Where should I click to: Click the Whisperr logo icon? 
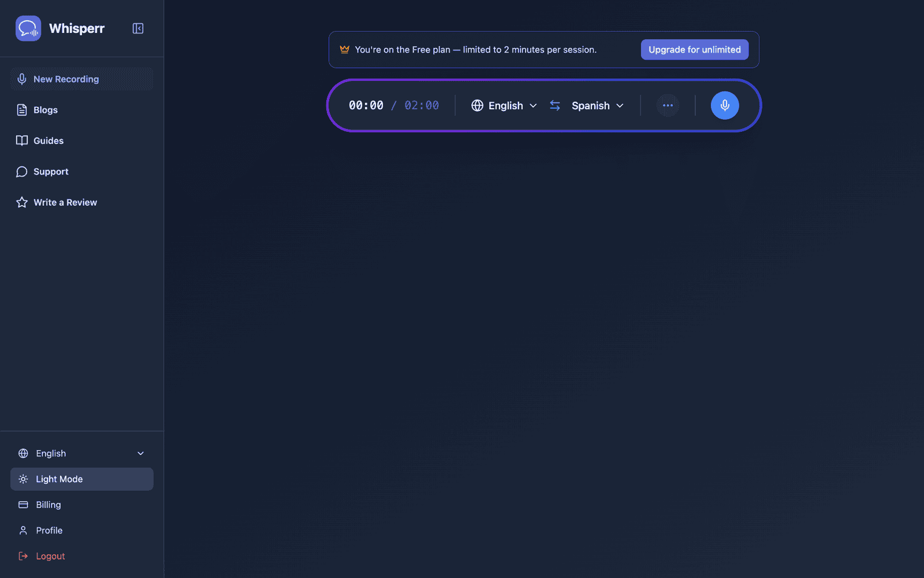point(28,28)
